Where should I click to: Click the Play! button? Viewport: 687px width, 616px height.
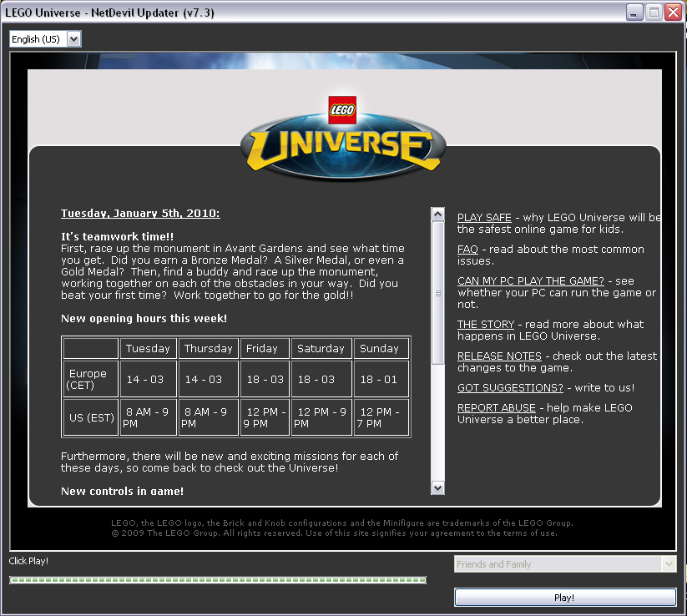pos(565,598)
